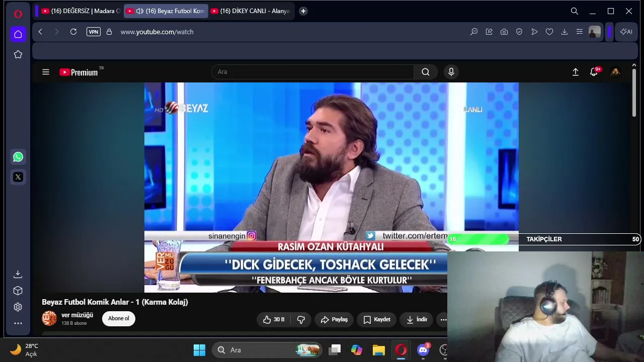Click the YouTube search box 'Ara'
Viewport: 644px width, 362px height.
312,72
